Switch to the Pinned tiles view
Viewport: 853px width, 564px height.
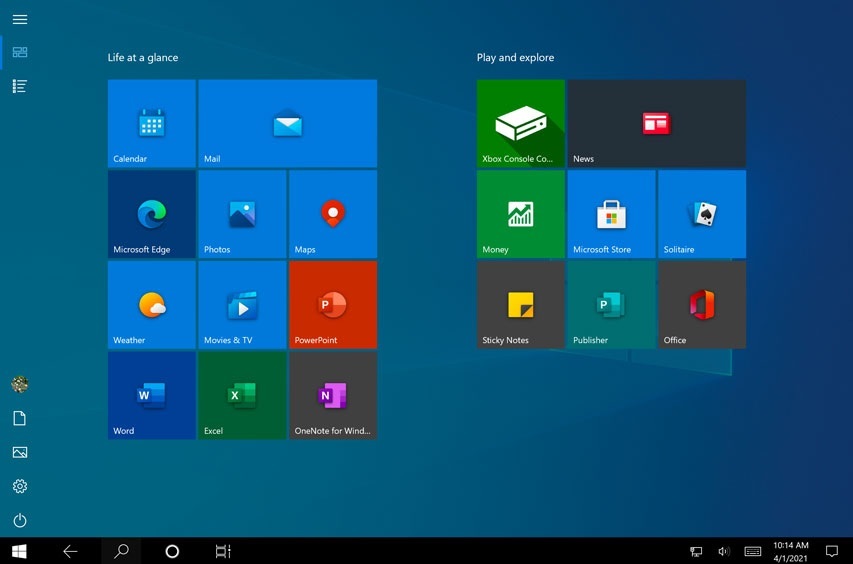coord(19,52)
